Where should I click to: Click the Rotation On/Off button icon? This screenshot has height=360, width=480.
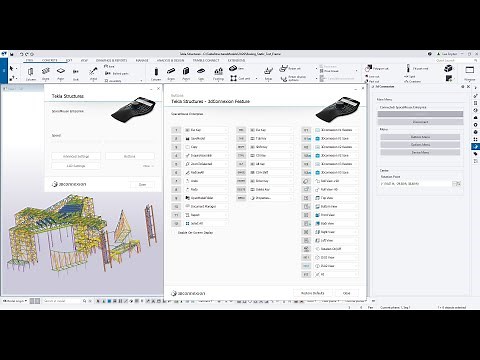(x=306, y=249)
